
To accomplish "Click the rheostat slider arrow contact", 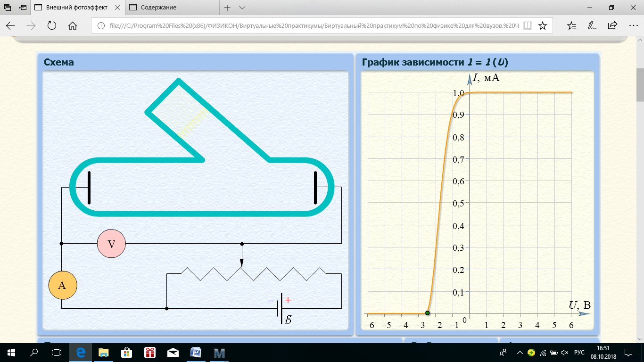I will [x=242, y=255].
